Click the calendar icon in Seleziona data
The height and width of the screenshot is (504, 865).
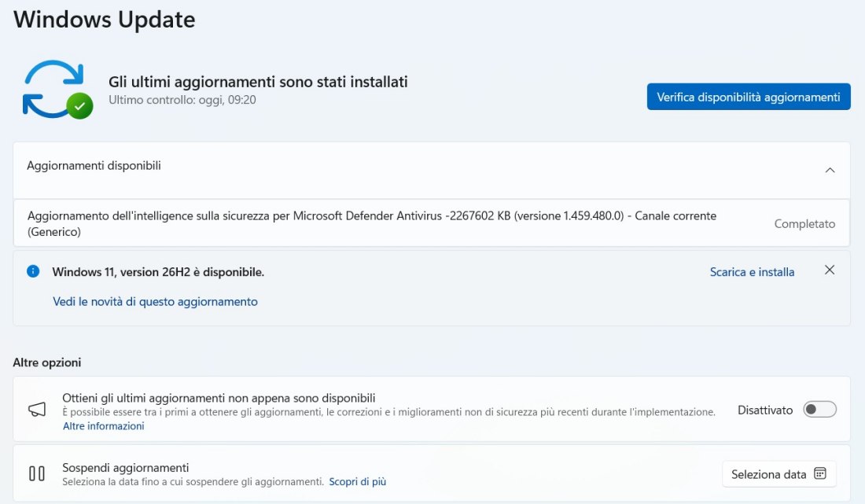[820, 473]
